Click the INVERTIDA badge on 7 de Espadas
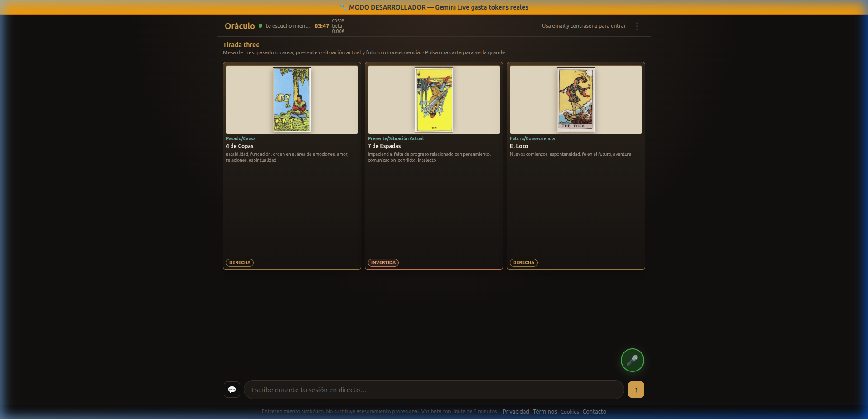Screen dimensions: 868x419 click(x=383, y=262)
